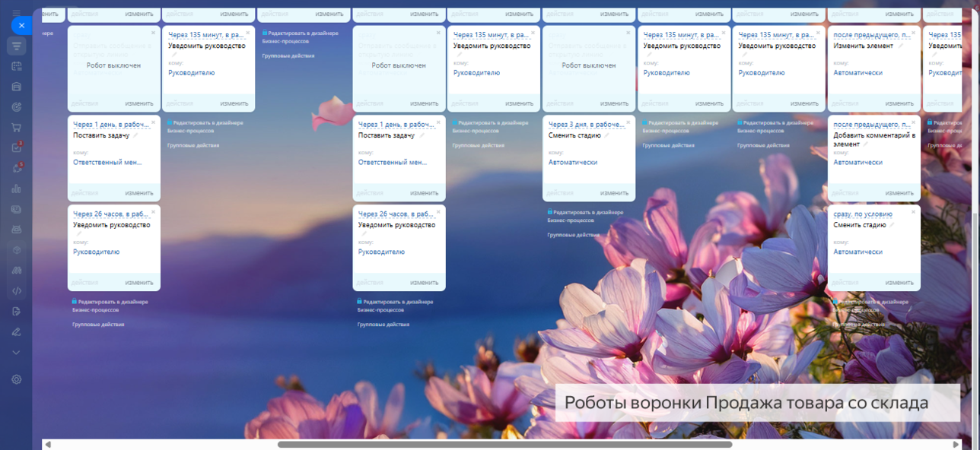980x450 pixels.
Task: Open the Через 3 дня, в рабочее delay link
Action: click(x=587, y=125)
